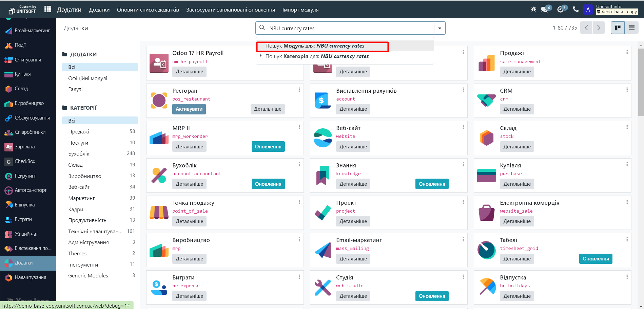Click Оновити список додатків menu
The width and height of the screenshot is (644, 309).
pos(148,10)
